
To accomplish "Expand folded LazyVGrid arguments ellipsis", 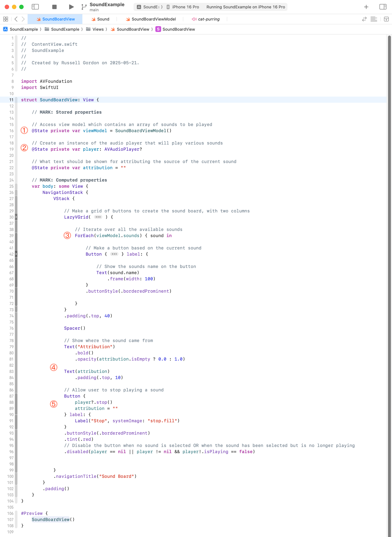I will (98, 217).
